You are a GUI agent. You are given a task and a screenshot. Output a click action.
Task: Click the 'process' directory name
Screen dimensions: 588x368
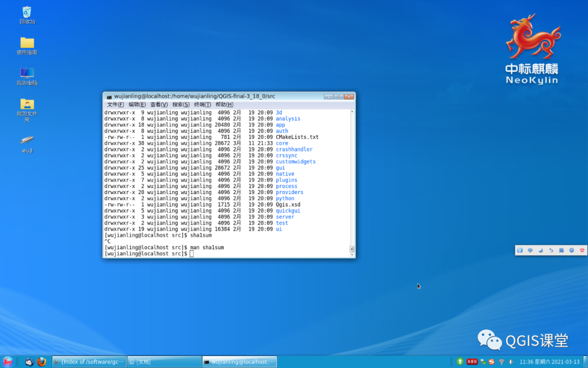pos(286,186)
